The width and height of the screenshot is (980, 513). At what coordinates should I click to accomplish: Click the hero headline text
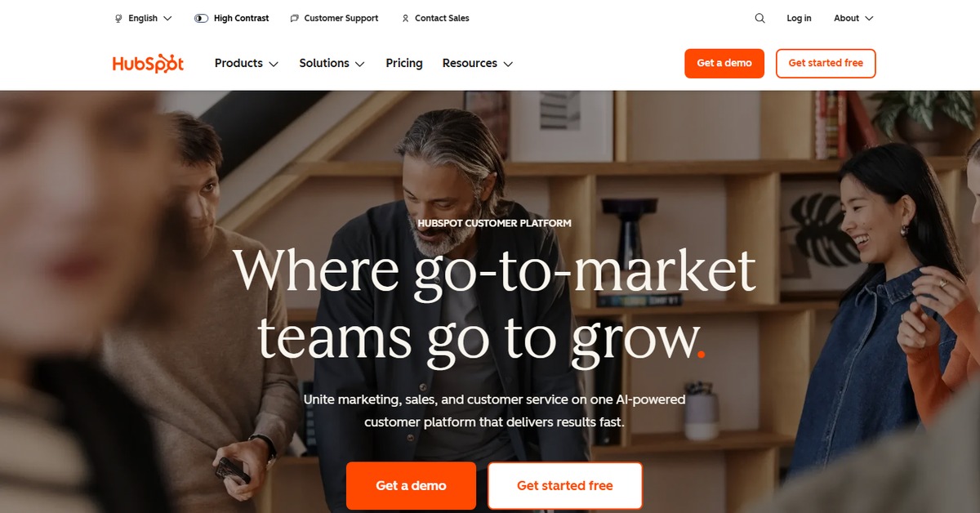point(494,303)
